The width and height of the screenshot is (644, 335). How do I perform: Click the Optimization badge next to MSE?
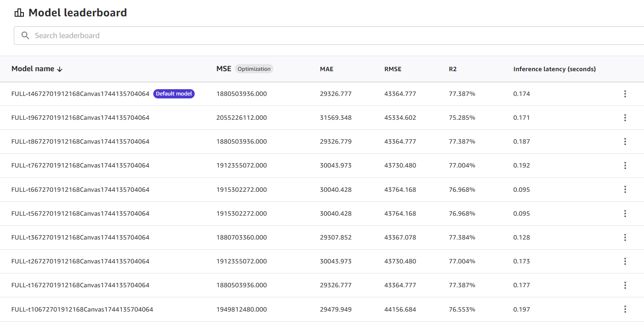tap(254, 69)
